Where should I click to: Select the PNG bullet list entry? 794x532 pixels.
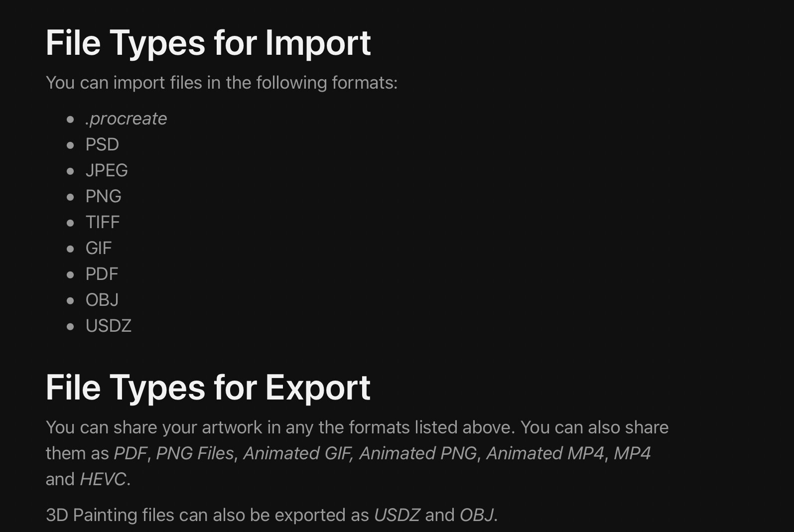point(103,196)
